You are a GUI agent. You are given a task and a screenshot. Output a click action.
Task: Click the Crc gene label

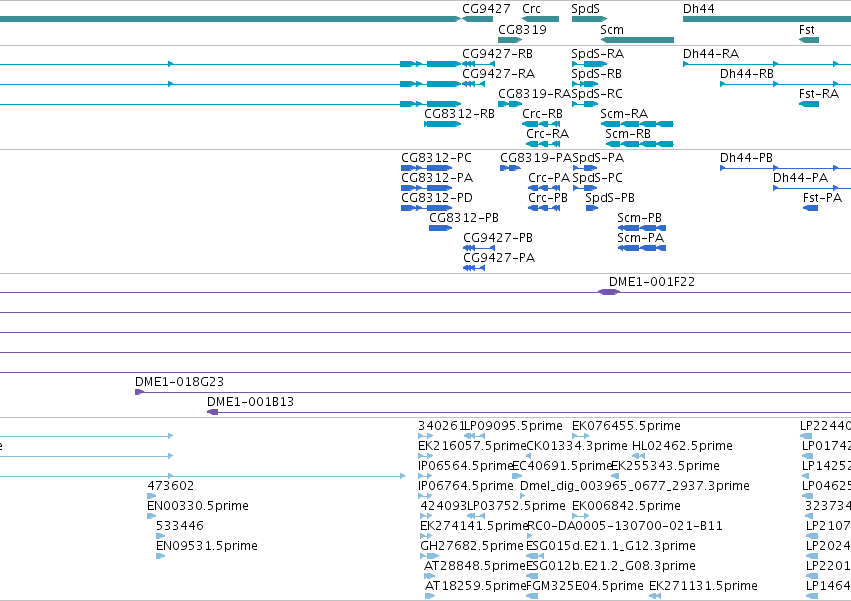(x=531, y=9)
